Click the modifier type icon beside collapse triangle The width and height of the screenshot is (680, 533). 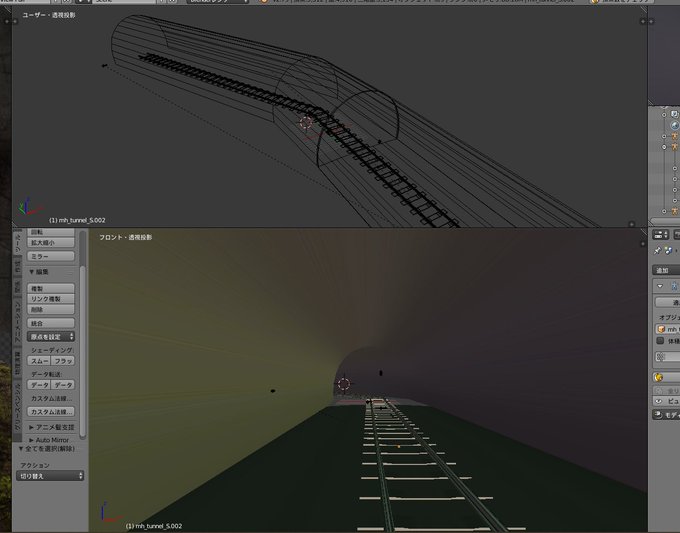tap(675, 286)
